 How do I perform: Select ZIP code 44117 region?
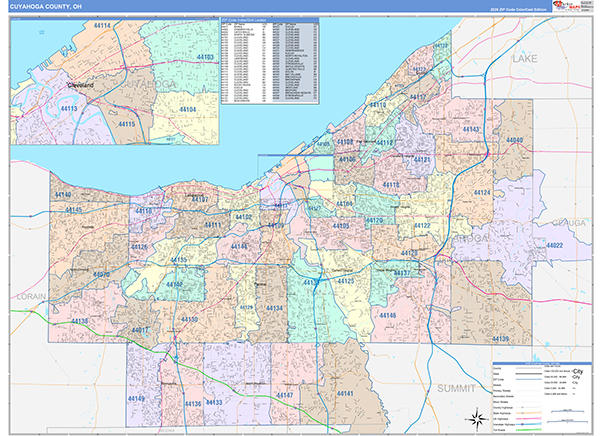417,97
